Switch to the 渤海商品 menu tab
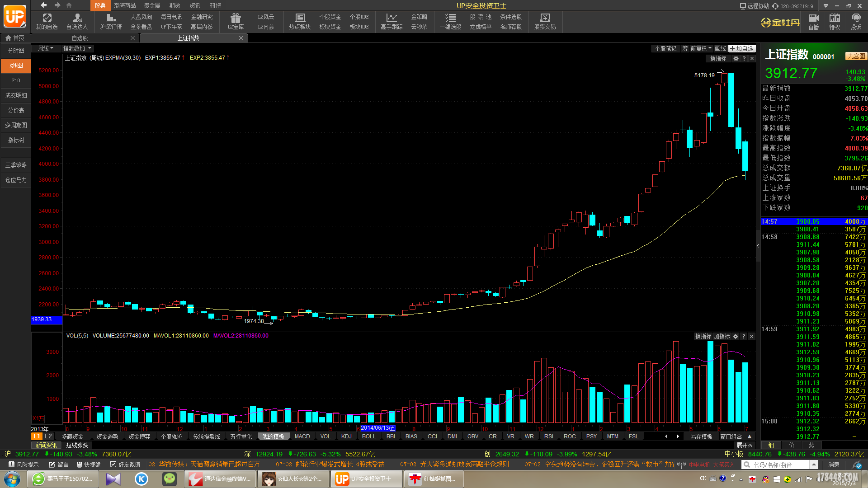The height and width of the screenshot is (488, 868). coord(125,5)
